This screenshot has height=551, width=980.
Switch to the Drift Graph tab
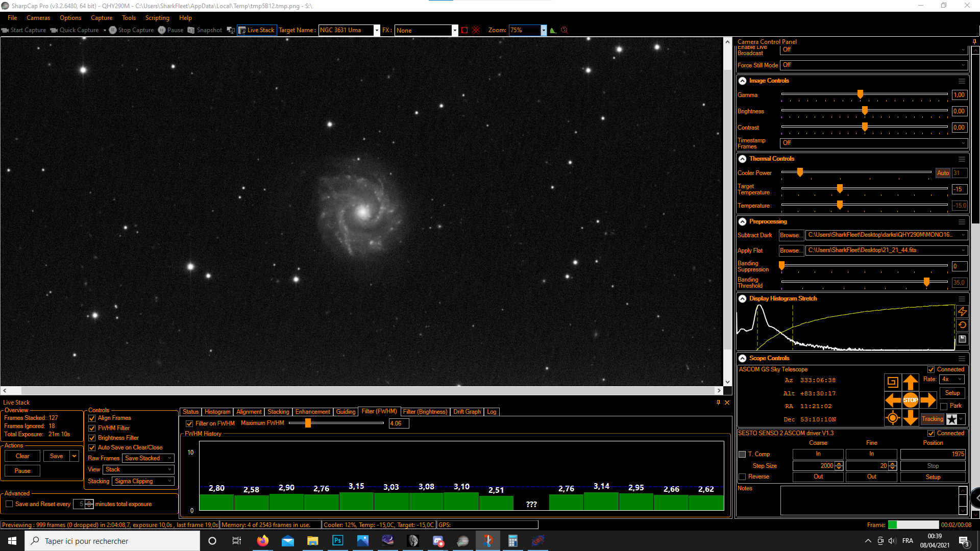467,412
